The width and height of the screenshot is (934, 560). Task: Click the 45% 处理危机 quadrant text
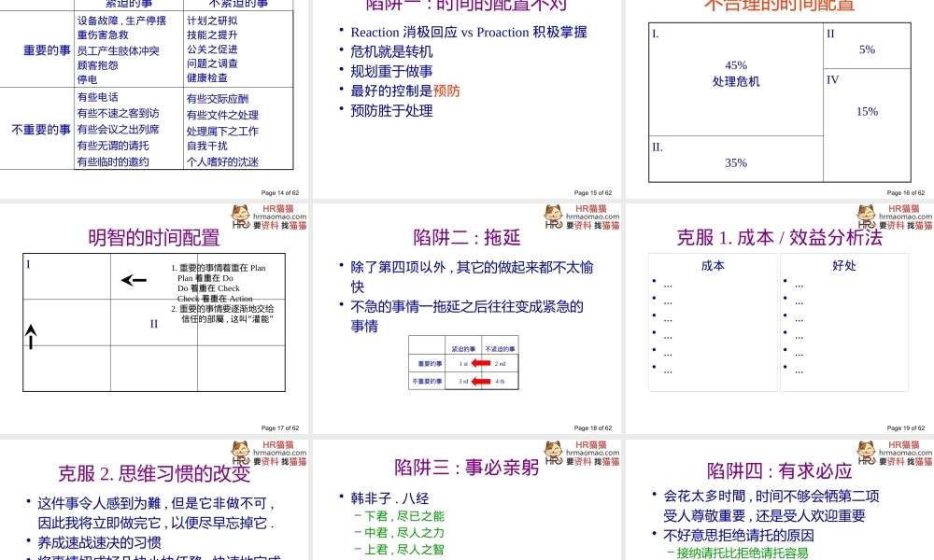click(x=736, y=74)
